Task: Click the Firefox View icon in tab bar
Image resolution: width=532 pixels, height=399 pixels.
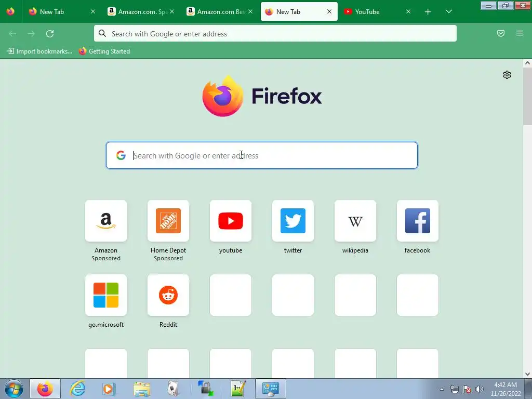Action: point(10,11)
